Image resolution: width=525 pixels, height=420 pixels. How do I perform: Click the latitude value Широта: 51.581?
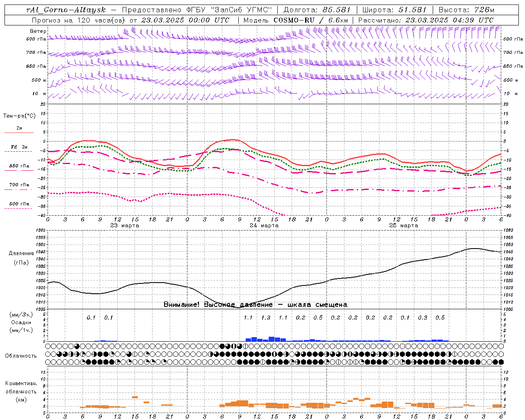395,10
